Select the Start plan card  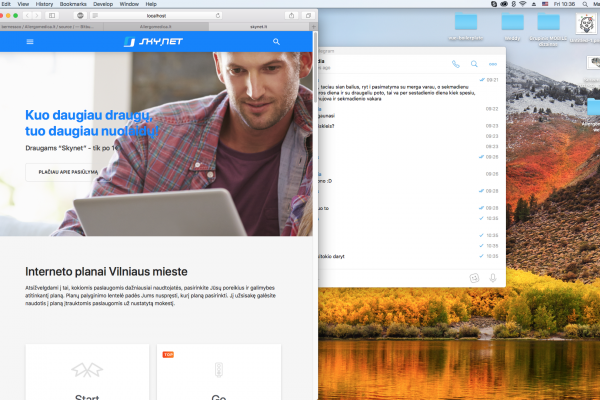tap(87, 372)
